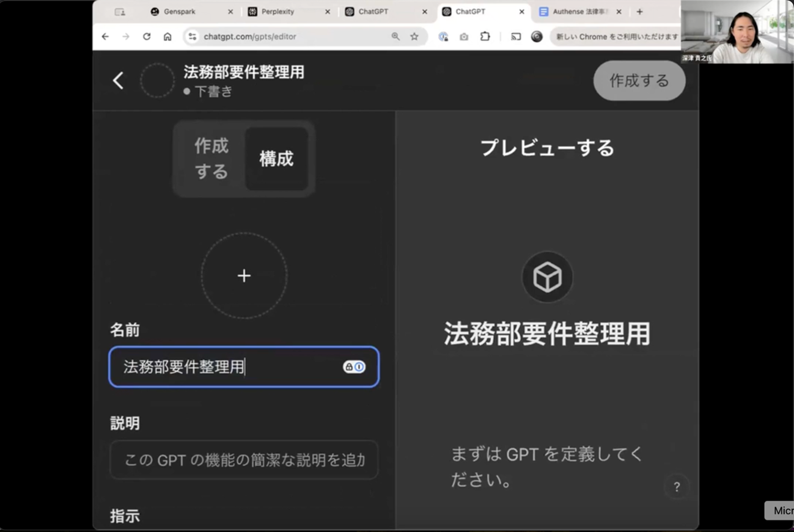Click the zoom magnifier icon in address bar
The height and width of the screenshot is (532, 794).
(395, 37)
